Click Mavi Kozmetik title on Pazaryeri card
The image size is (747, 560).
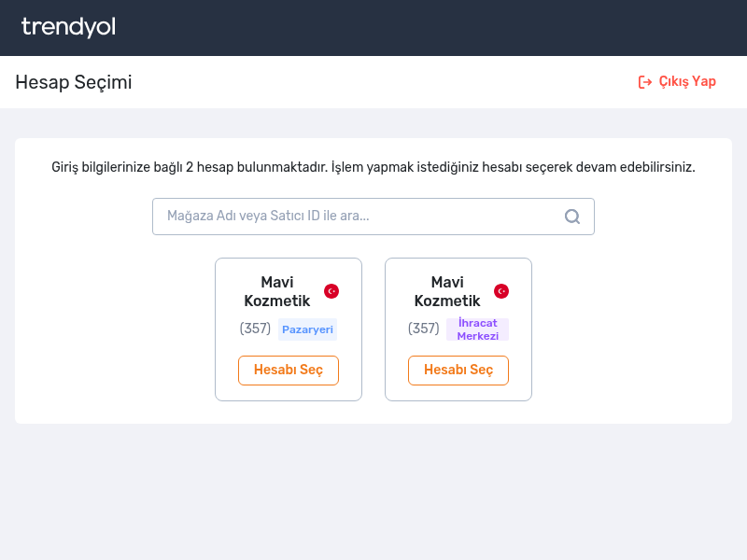coord(277,291)
